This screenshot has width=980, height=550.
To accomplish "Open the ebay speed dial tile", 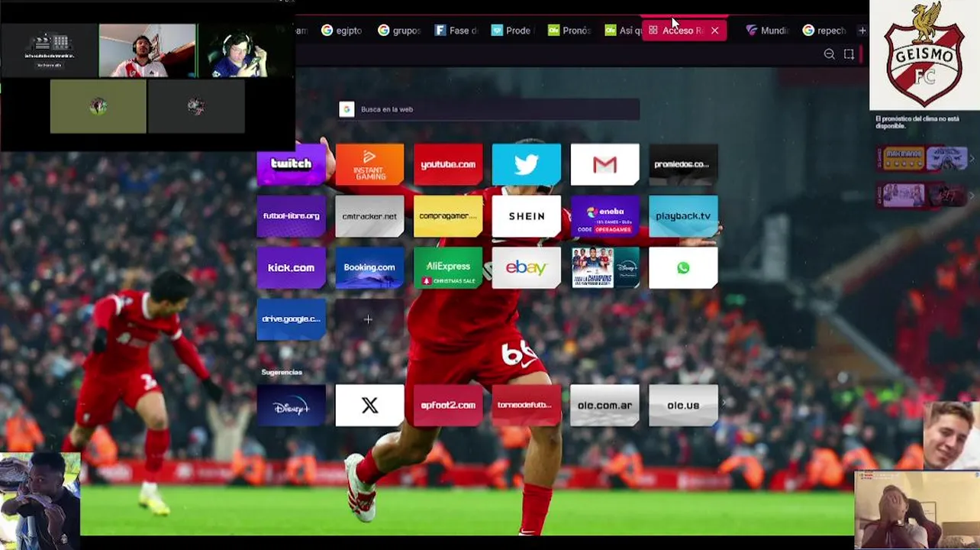I will point(527,267).
